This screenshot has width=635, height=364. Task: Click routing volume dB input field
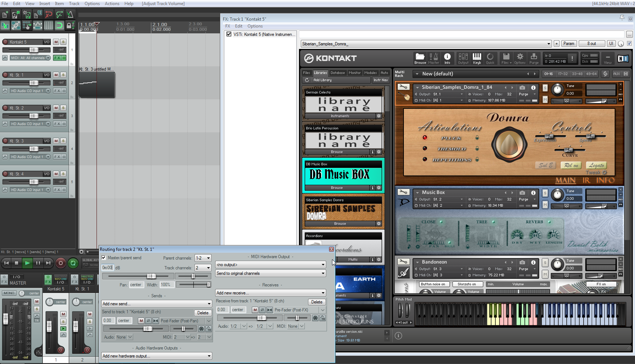[107, 268]
